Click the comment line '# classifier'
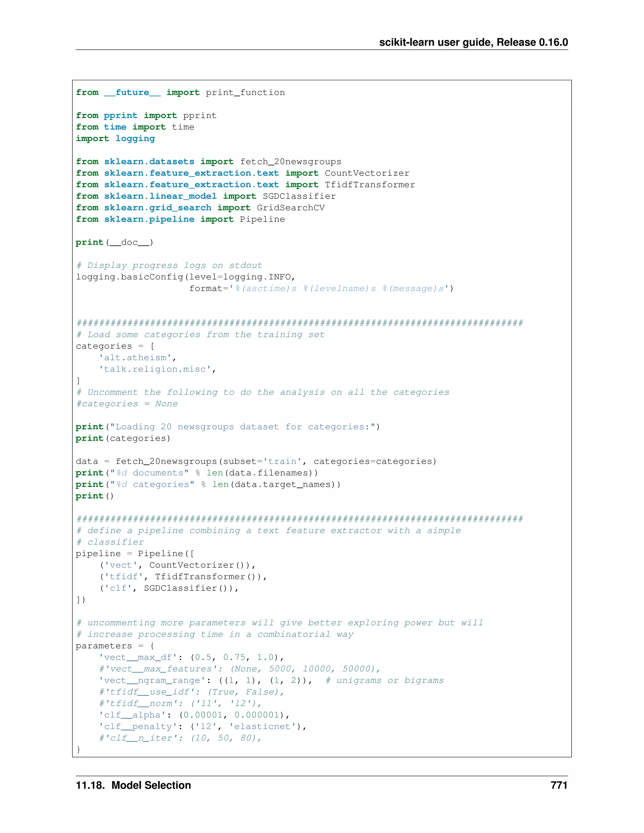The height and width of the screenshot is (833, 644). tap(110, 542)
